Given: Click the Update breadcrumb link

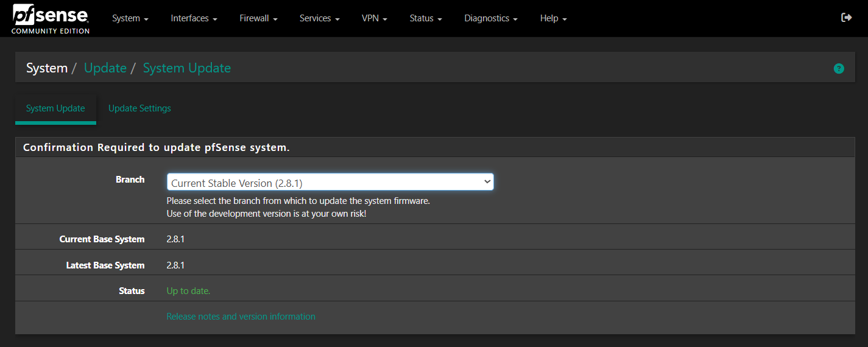Looking at the screenshot, I should [x=105, y=68].
